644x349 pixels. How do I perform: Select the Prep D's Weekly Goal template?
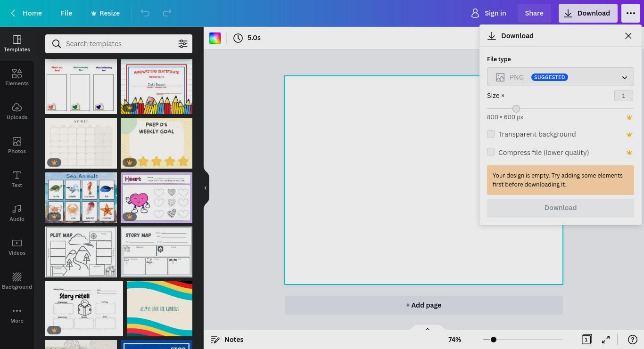click(157, 143)
